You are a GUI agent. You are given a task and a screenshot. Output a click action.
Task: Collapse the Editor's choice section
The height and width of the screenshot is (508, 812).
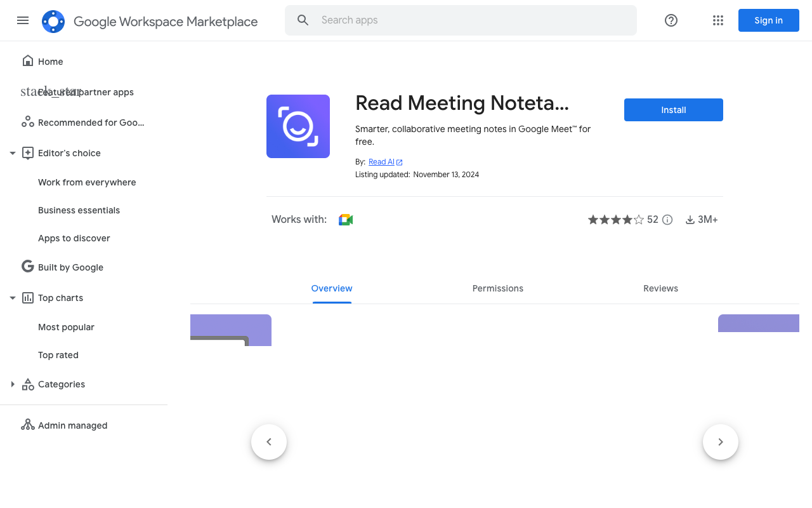coord(13,153)
